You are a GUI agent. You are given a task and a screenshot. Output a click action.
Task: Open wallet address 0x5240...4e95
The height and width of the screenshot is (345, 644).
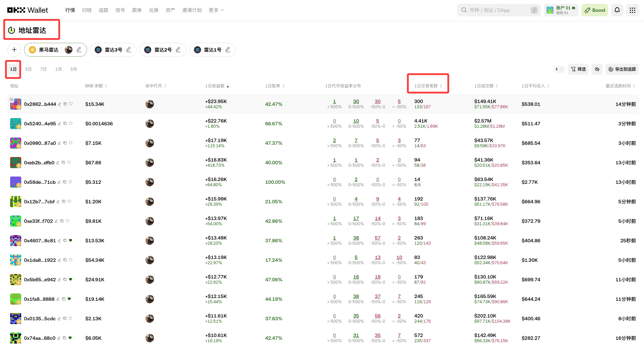pos(39,124)
